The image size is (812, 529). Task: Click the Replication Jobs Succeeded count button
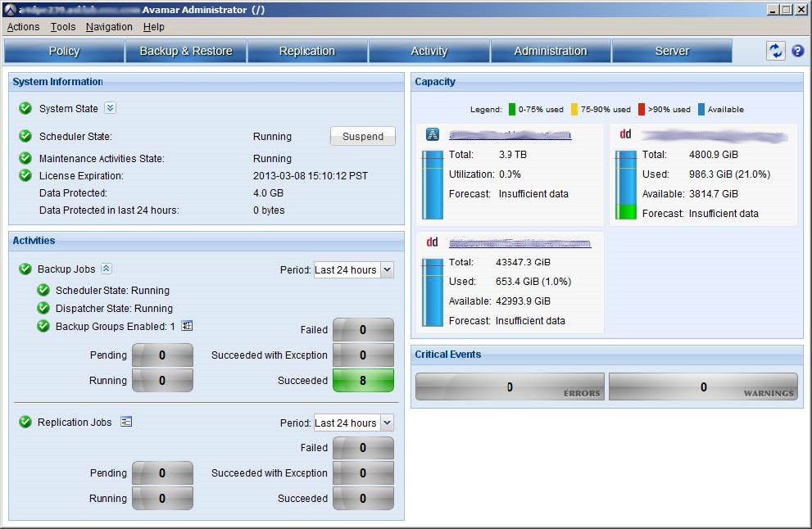tap(363, 499)
